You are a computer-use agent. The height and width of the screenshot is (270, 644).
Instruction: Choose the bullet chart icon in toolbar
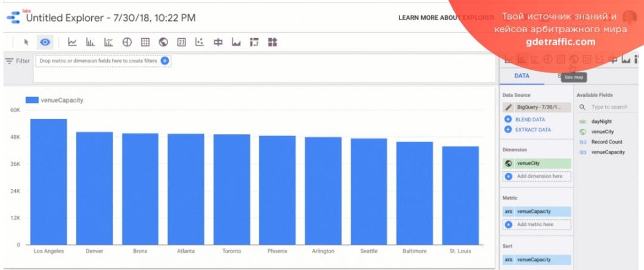pyautogui.click(x=218, y=42)
